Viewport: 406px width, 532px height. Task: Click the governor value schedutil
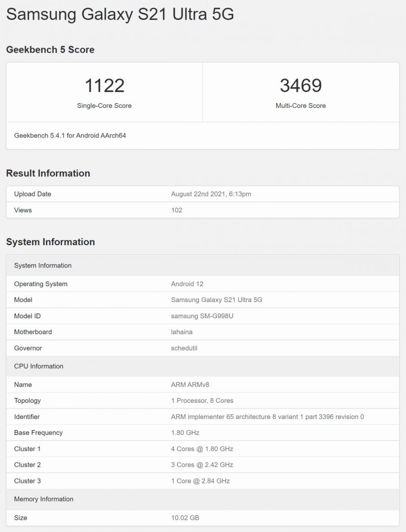184,348
